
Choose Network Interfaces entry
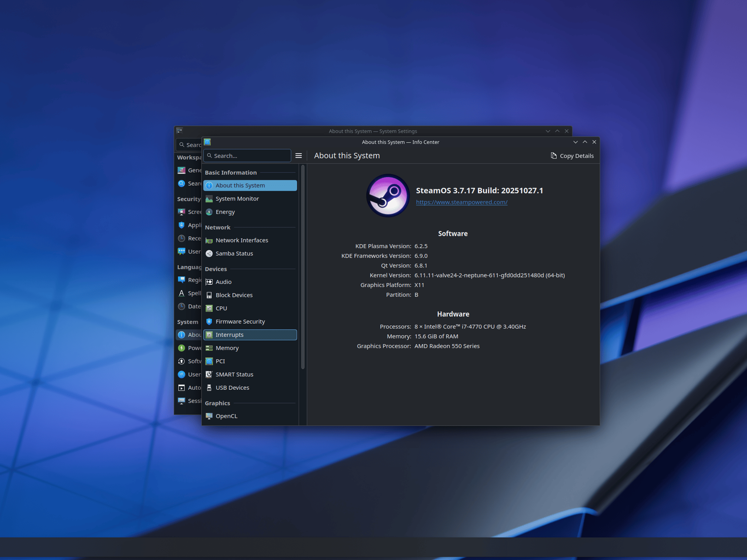(x=250, y=240)
